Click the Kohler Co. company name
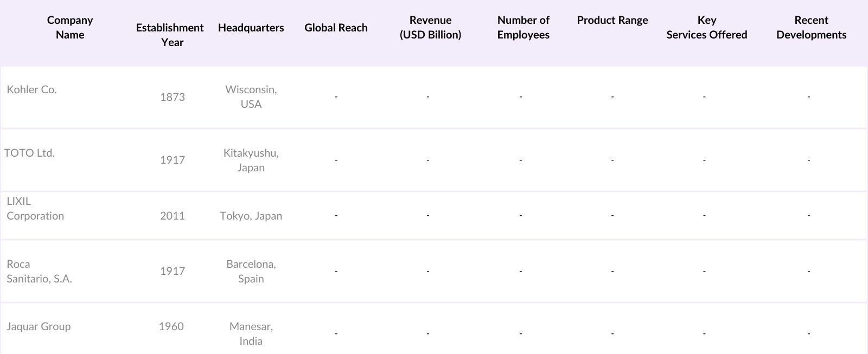868x354 pixels. pyautogui.click(x=31, y=90)
